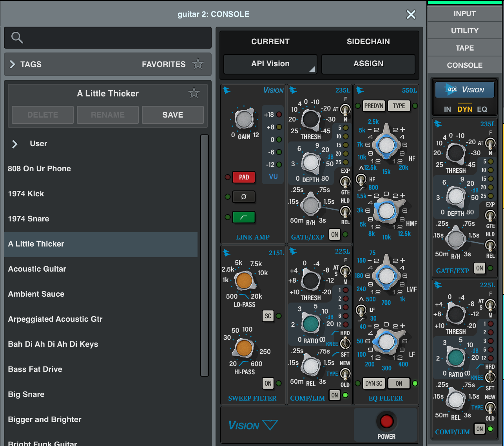Open the INPUT tab in the right sidebar

[x=464, y=13]
